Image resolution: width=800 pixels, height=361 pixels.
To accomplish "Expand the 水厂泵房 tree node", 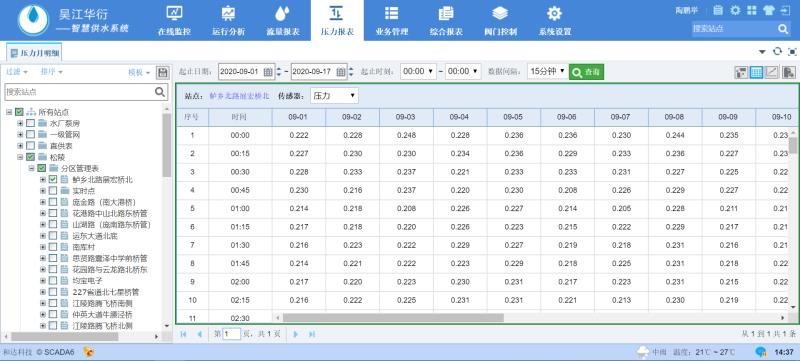I will pyautogui.click(x=20, y=123).
